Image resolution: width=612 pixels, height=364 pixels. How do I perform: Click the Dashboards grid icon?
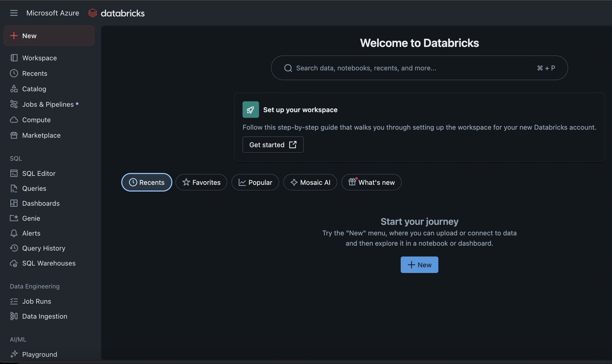[x=14, y=203]
